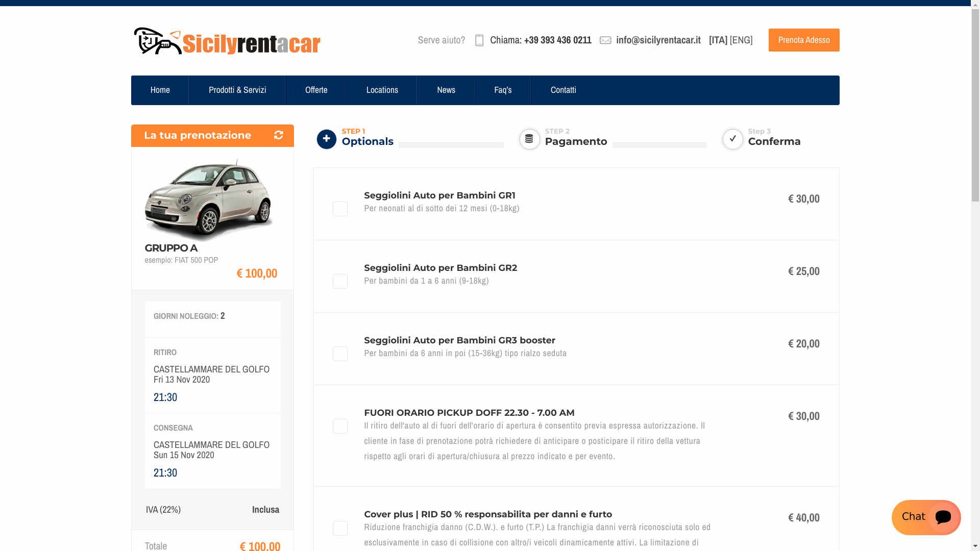This screenshot has height=551, width=980.
Task: Open the Locations menu item
Action: point(382,90)
